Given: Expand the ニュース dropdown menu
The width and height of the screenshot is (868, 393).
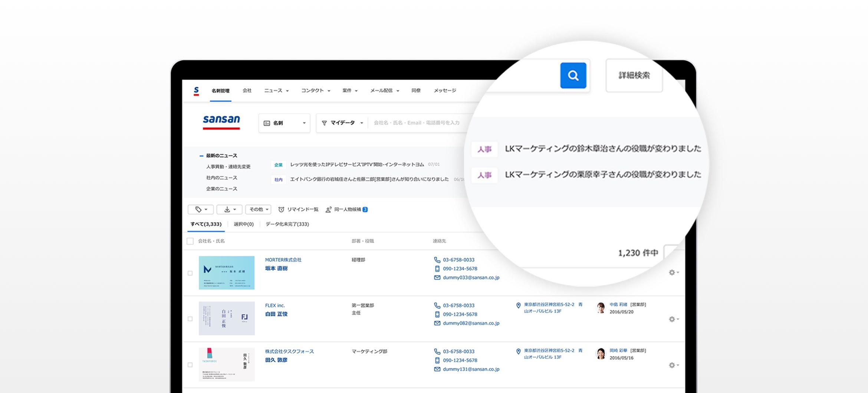Looking at the screenshot, I should [276, 90].
